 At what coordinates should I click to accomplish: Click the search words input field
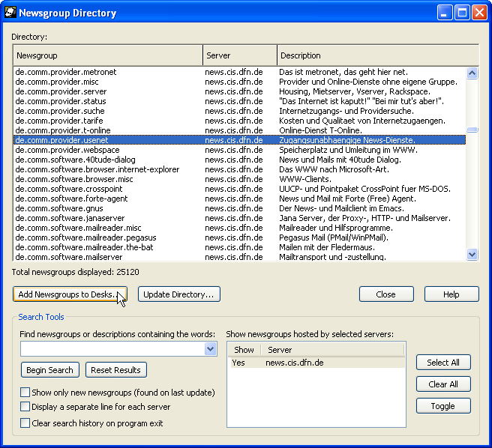[x=112, y=349]
